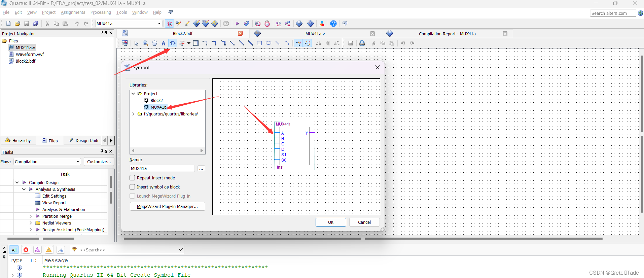The width and height of the screenshot is (644, 278).
Task: Open MegaWizard Plug-In Manager
Action: 167,206
